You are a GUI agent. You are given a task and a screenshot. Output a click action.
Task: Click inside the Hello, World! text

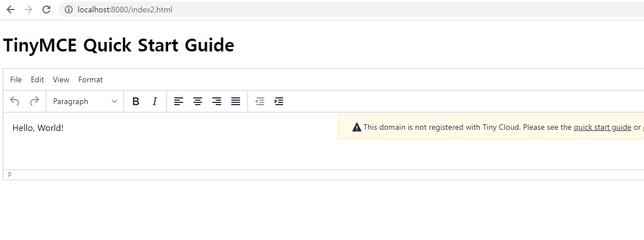click(x=38, y=128)
